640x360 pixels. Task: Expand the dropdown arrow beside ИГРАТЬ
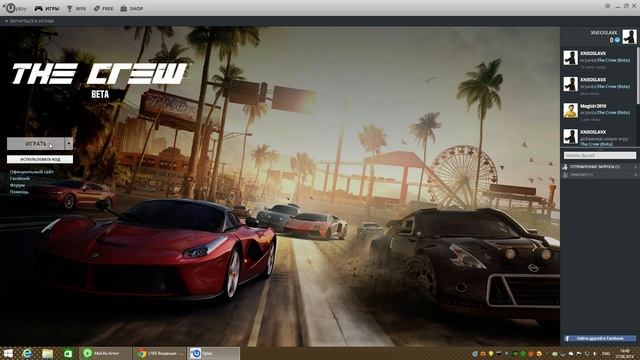(69, 144)
